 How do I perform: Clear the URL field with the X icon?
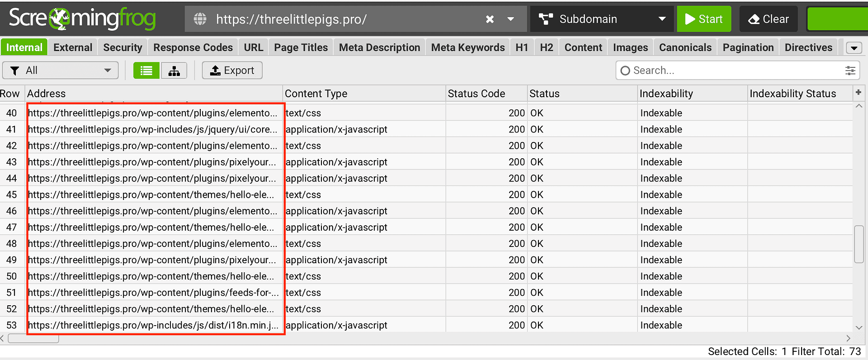(490, 19)
